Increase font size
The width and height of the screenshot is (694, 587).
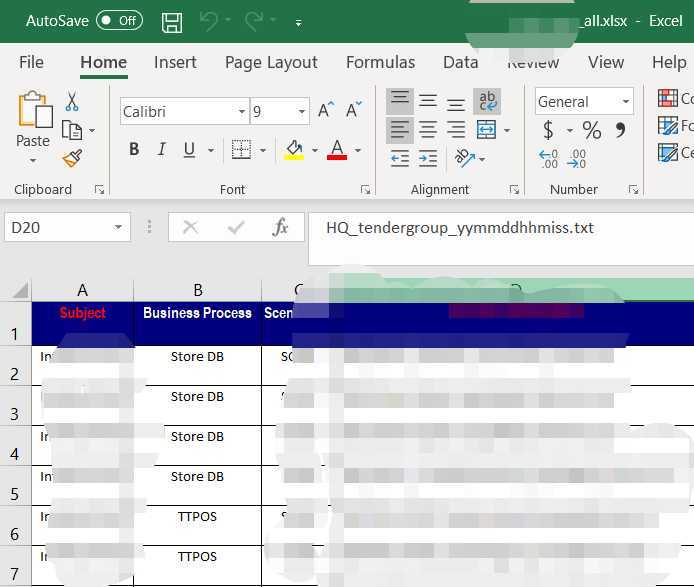[326, 109]
